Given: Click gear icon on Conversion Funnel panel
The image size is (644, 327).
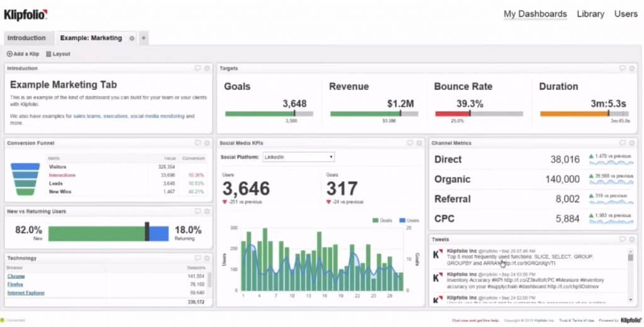Looking at the screenshot, I should [x=207, y=143].
